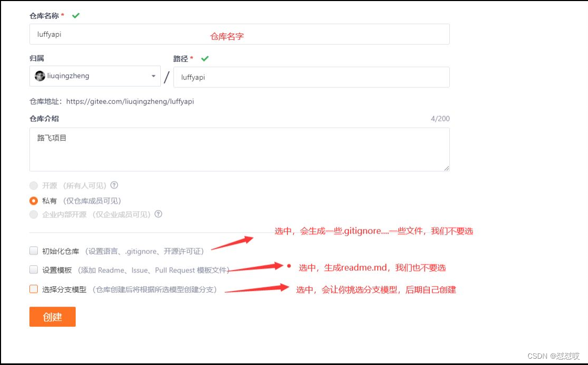The height and width of the screenshot is (365, 588).
Task: Check the 设置模板 checkbox
Action: [x=34, y=269]
